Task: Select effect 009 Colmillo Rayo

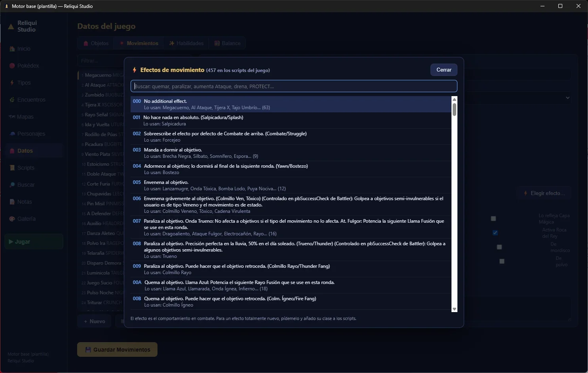Action: click(291, 269)
